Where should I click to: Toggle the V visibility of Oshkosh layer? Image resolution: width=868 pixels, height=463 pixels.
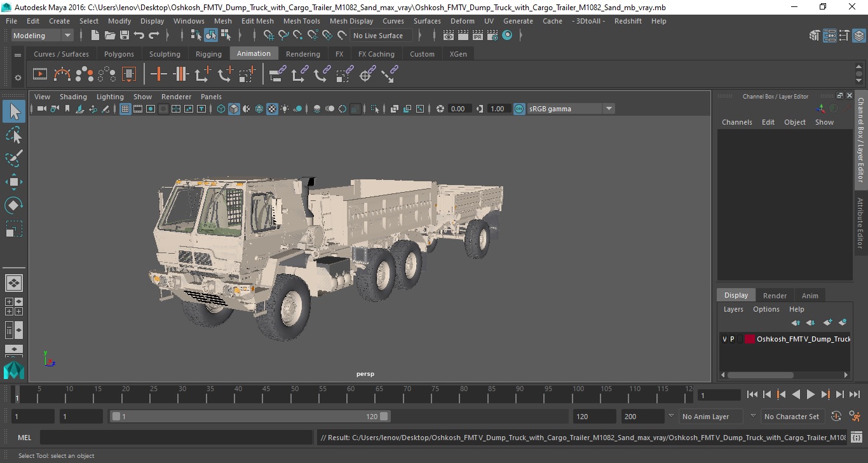click(724, 339)
